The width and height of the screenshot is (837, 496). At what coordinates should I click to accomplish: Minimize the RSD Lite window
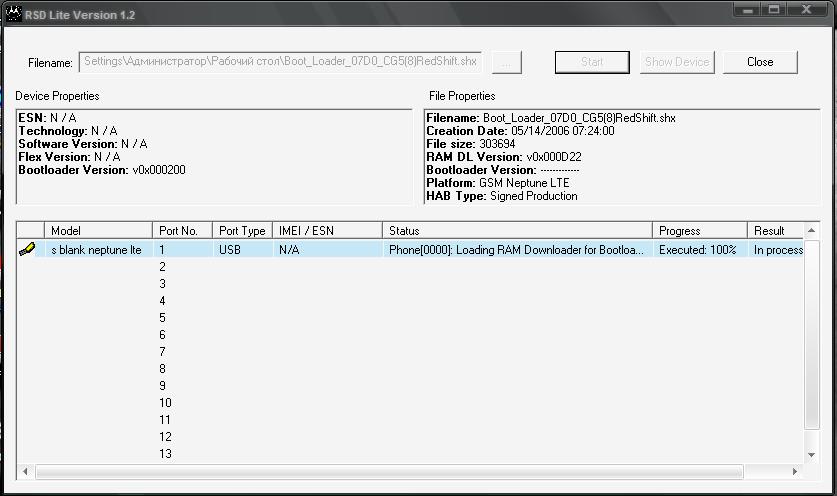[x=747, y=10]
